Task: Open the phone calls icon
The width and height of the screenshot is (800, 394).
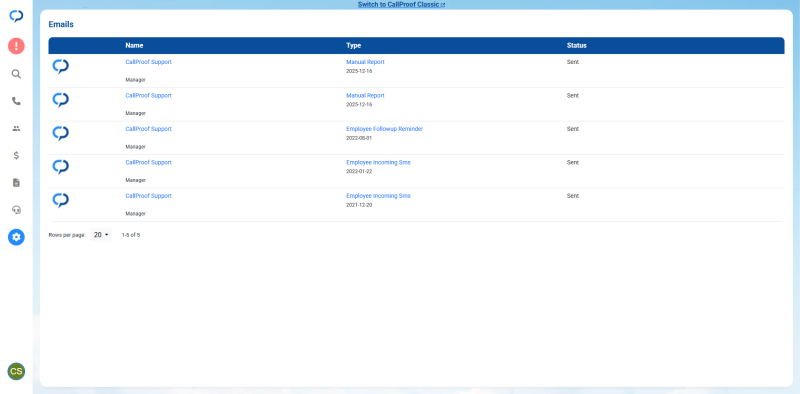Action: click(x=16, y=101)
